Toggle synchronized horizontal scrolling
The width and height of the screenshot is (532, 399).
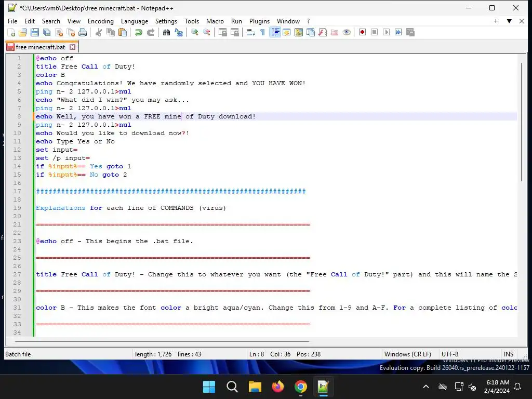click(234, 32)
